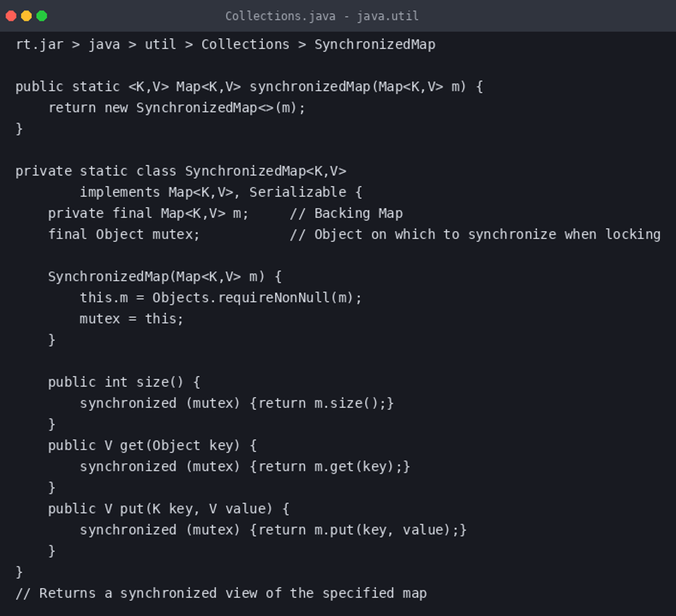The image size is (676, 616).
Task: Click the implements Map<K,V>, Serializable line
Action: [221, 192]
